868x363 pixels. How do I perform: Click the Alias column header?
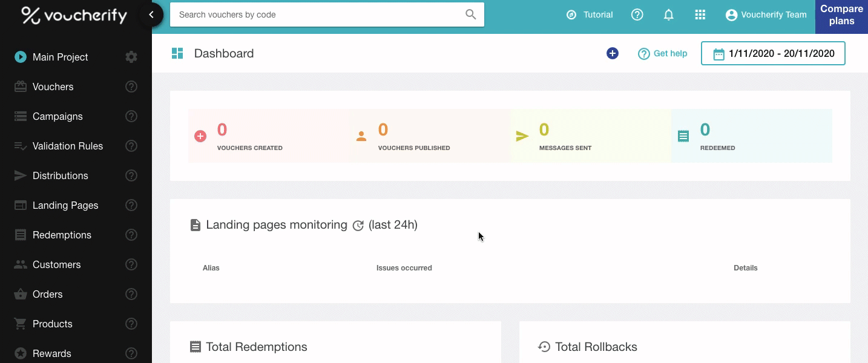(211, 267)
